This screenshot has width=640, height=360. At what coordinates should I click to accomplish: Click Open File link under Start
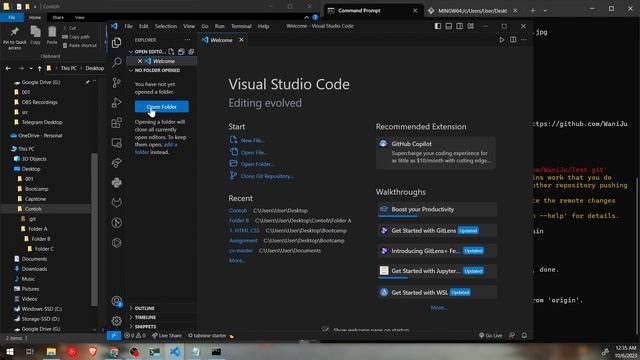254,152
